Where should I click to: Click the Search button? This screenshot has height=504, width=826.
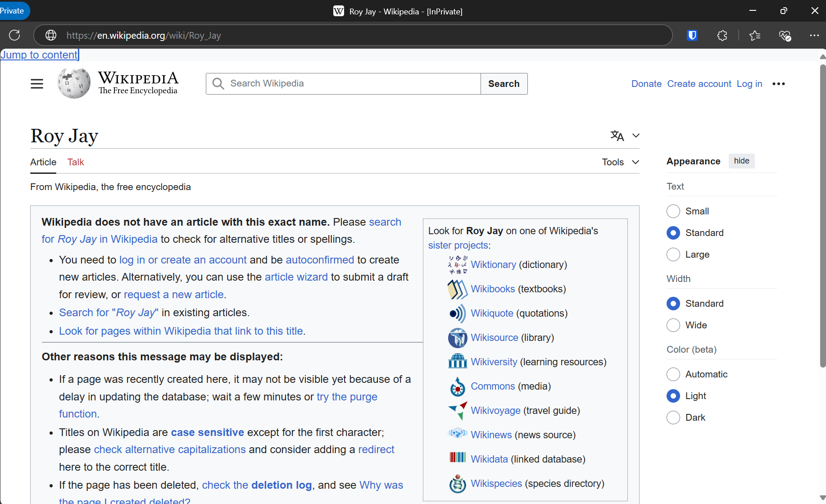tap(504, 84)
